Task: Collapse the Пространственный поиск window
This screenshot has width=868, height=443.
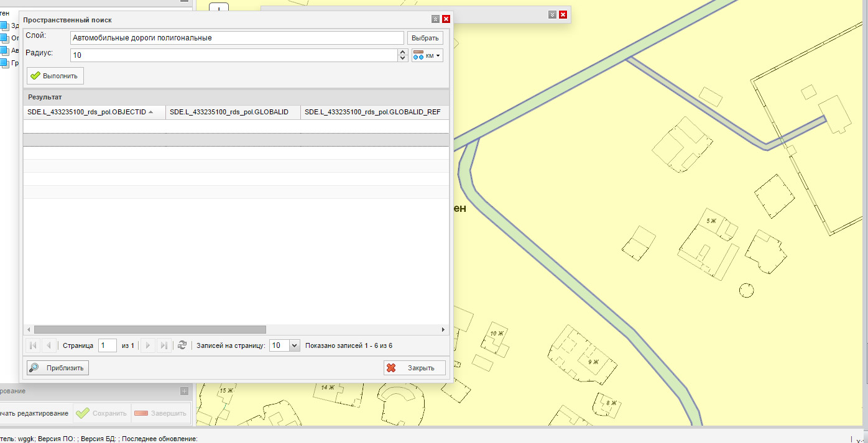Action: point(435,19)
